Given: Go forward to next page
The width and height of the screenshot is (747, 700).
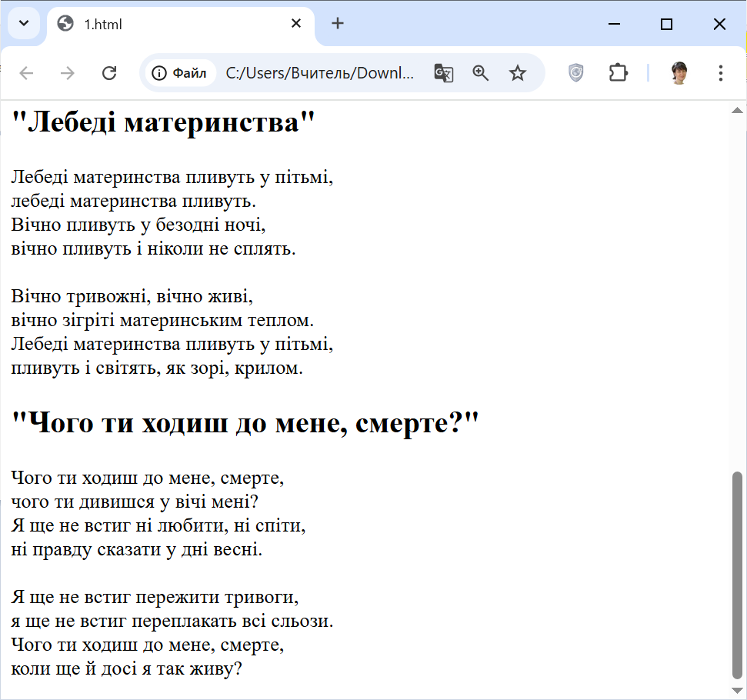Looking at the screenshot, I should 68,73.
